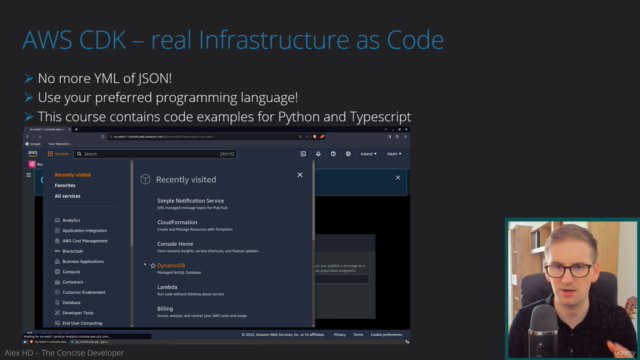Open Lambda from recently visited
The width and height of the screenshot is (640, 360).
pos(167,287)
